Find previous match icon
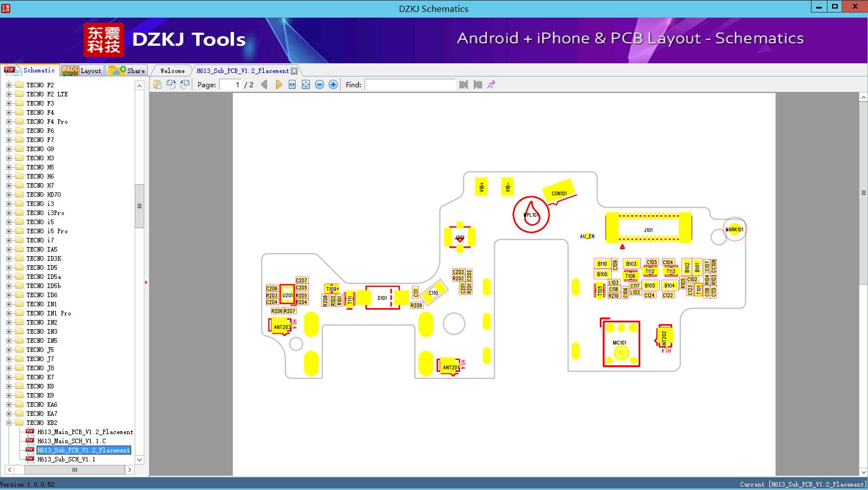The width and height of the screenshot is (868, 490). [463, 84]
